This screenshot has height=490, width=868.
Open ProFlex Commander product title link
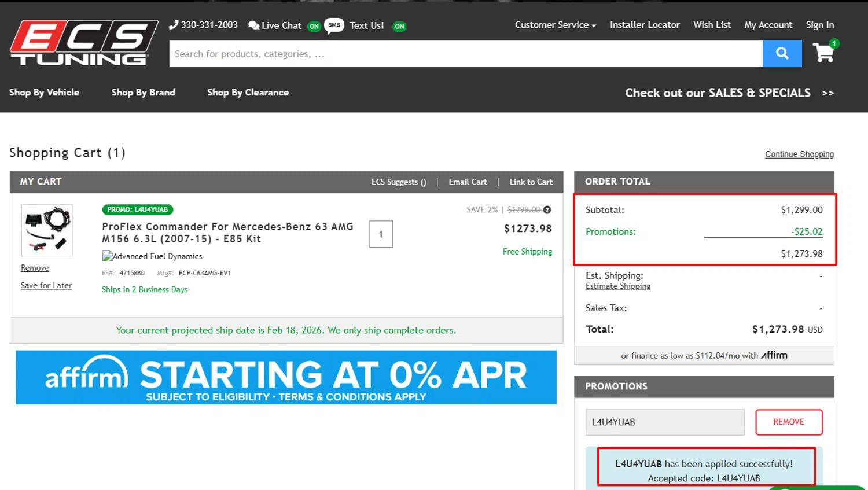click(227, 233)
